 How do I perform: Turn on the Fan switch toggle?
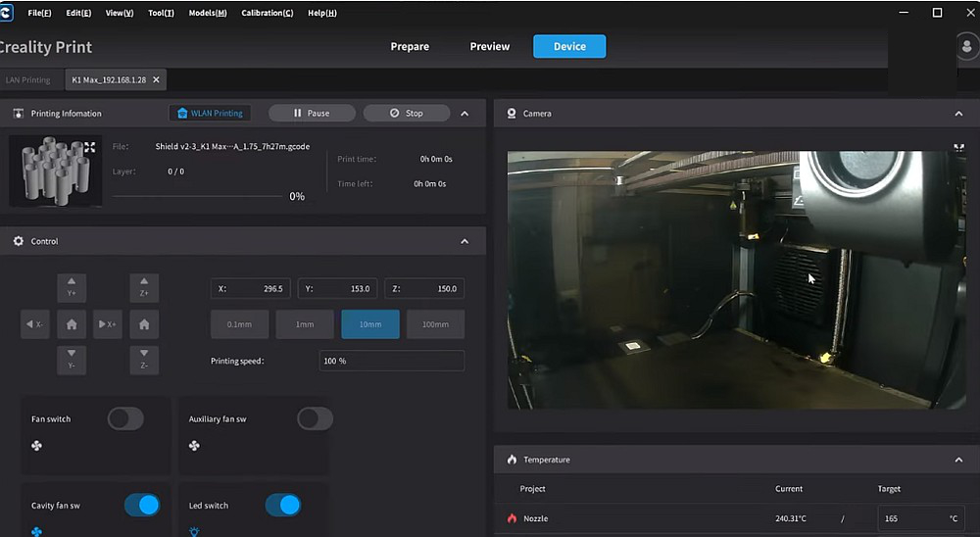point(125,418)
